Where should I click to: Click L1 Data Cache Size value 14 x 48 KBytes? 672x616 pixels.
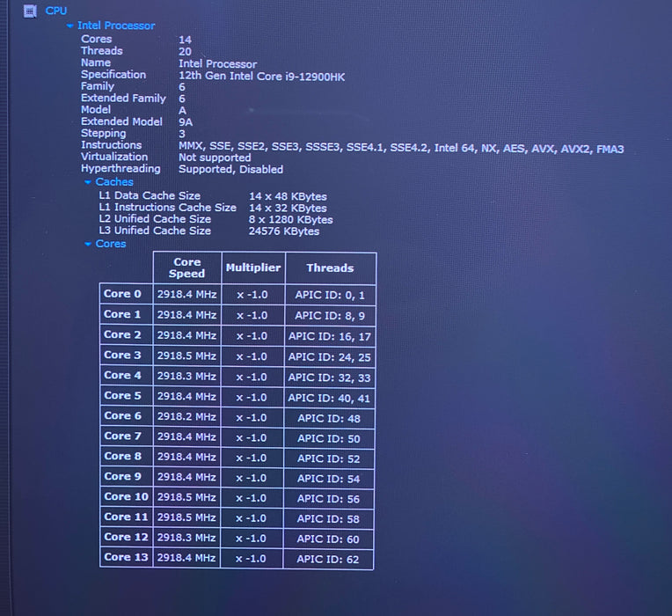(x=288, y=196)
